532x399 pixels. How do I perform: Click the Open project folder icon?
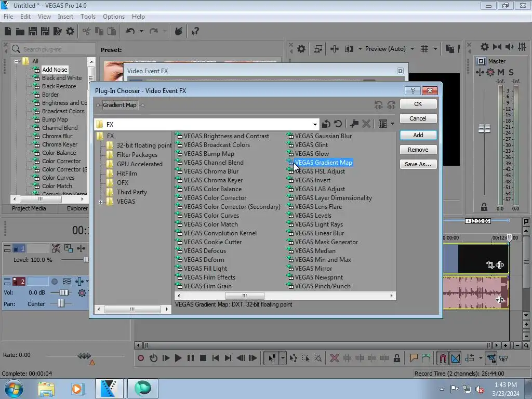click(x=20, y=31)
